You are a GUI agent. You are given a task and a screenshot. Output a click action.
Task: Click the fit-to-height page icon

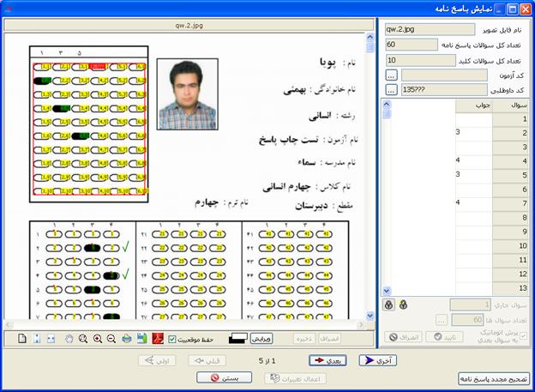37,339
